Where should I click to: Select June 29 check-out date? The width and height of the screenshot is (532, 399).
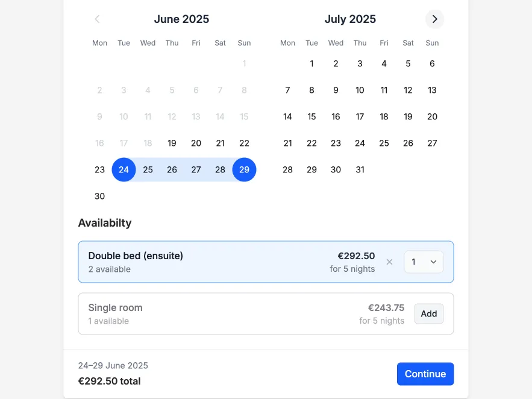(x=244, y=170)
